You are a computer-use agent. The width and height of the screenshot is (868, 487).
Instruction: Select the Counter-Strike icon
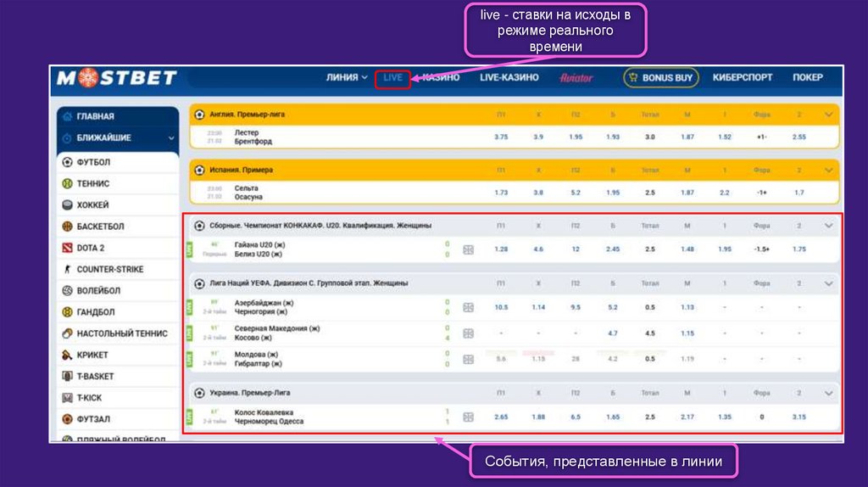67,269
